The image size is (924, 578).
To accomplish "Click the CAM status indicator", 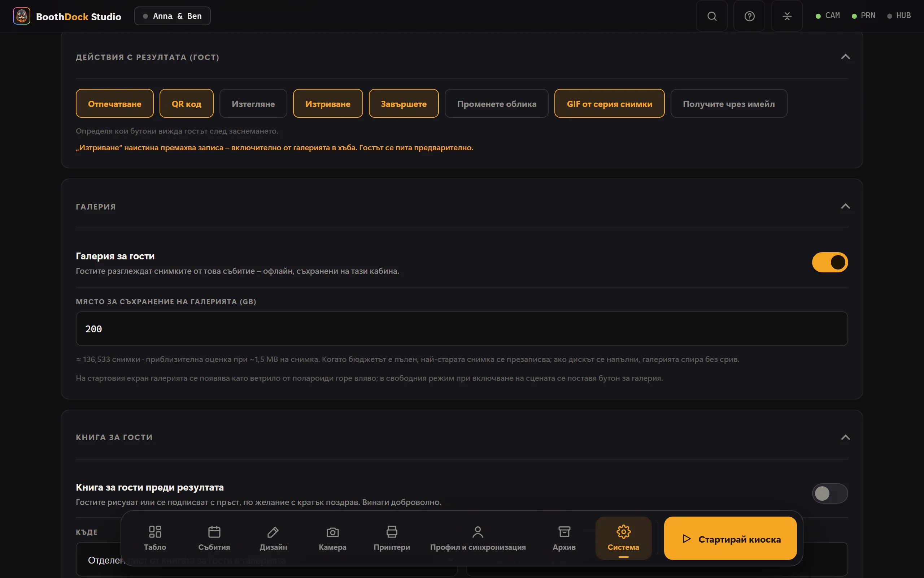I will 828,16.
